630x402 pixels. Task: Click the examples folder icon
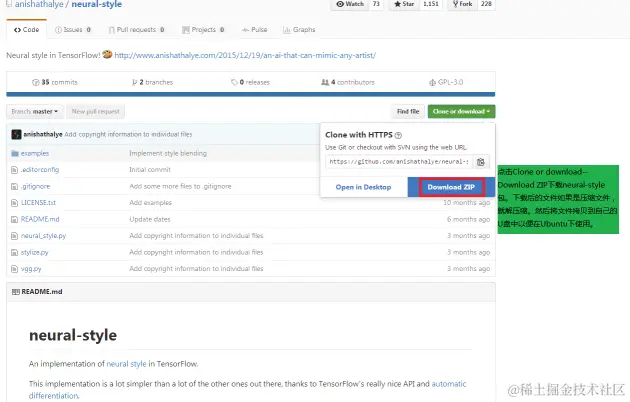coord(15,153)
